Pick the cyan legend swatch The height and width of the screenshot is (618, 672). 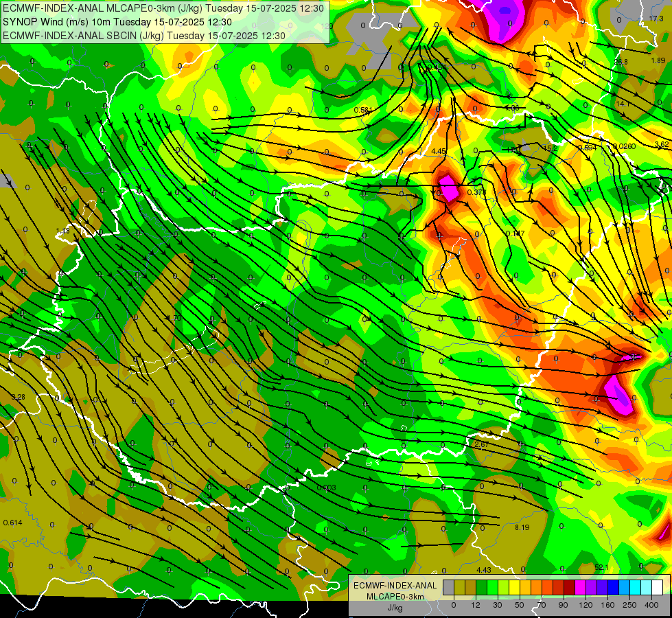(636, 588)
